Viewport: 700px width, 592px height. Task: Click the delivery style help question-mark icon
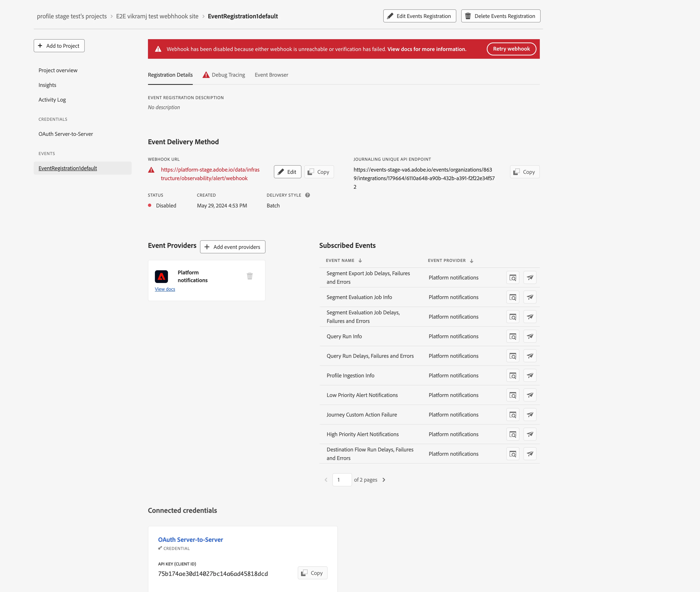click(307, 195)
